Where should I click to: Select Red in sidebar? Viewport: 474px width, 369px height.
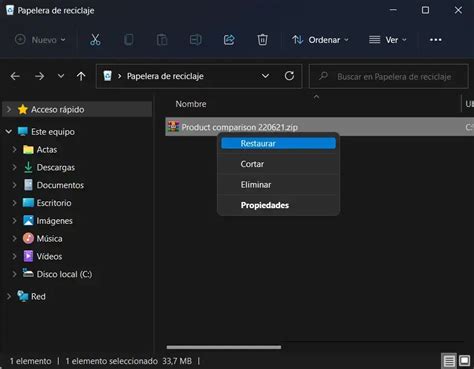click(38, 296)
